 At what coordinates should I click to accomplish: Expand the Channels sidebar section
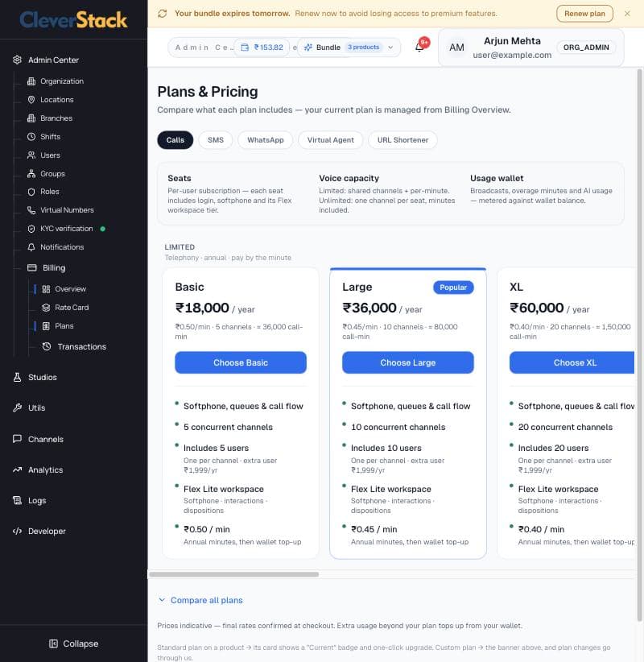pos(46,439)
